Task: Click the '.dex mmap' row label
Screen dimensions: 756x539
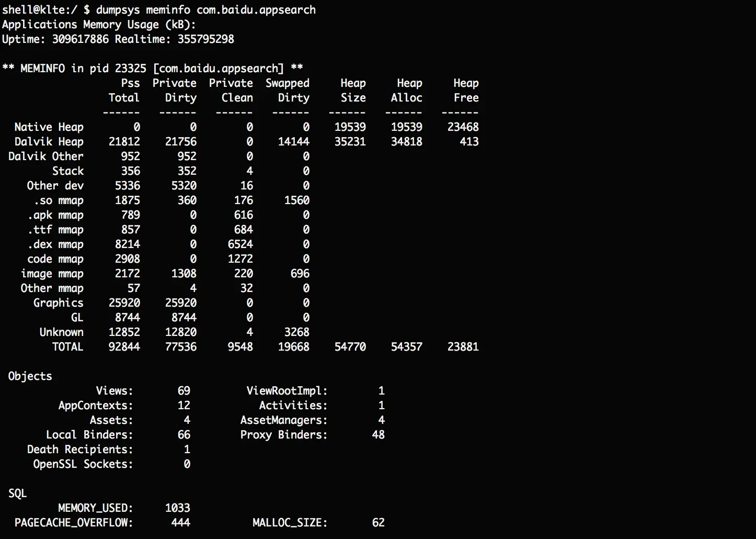Action: (x=55, y=244)
